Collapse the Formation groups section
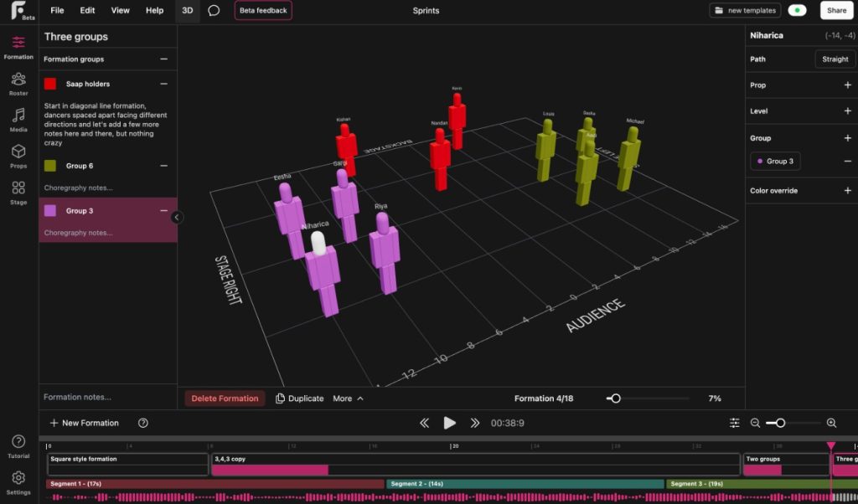Viewport: 858px width, 504px height. [x=165, y=59]
